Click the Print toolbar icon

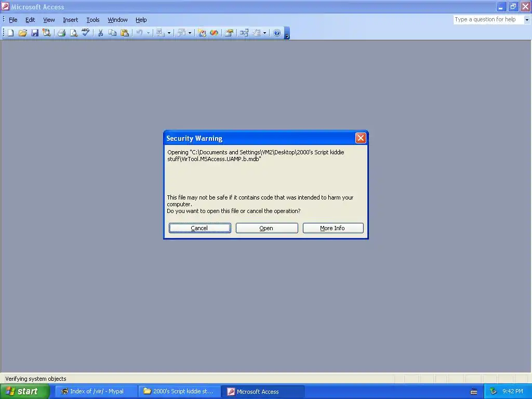tap(61, 33)
